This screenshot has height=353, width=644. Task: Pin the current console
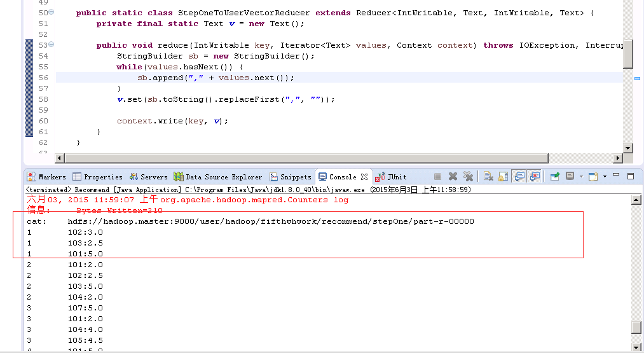[555, 177]
